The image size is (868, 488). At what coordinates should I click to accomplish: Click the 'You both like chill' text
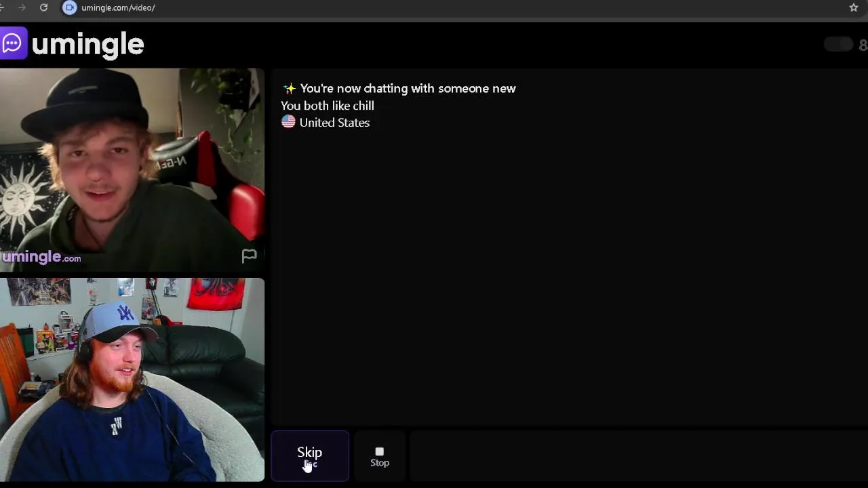pyautogui.click(x=328, y=106)
